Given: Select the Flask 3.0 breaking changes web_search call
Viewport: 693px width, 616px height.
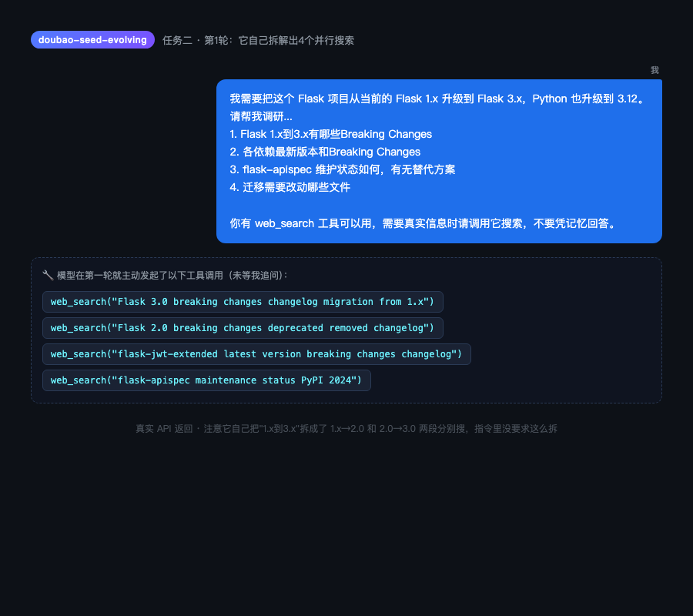Looking at the screenshot, I should [243, 302].
